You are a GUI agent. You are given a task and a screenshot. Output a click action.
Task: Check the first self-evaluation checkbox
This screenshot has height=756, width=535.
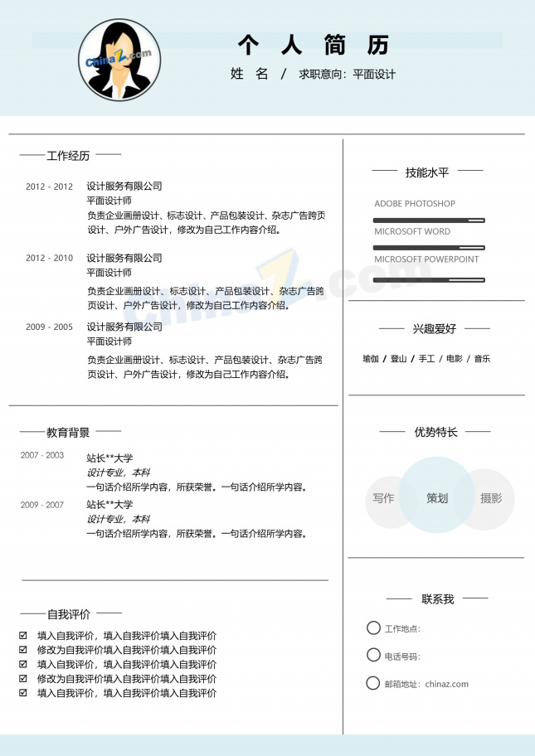[23, 636]
